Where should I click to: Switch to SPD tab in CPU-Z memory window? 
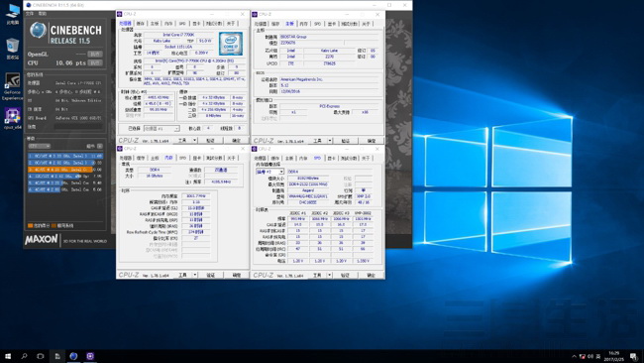point(182,158)
